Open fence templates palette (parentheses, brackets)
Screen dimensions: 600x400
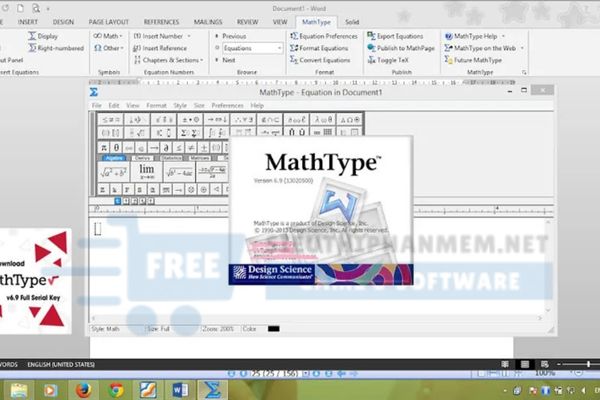click(111, 132)
